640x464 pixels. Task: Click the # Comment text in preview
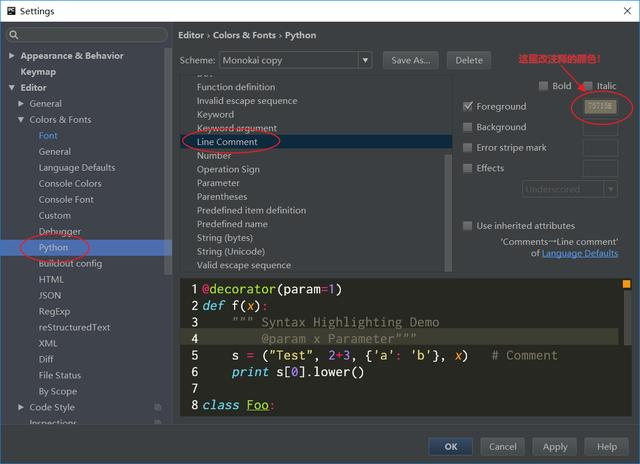click(524, 355)
